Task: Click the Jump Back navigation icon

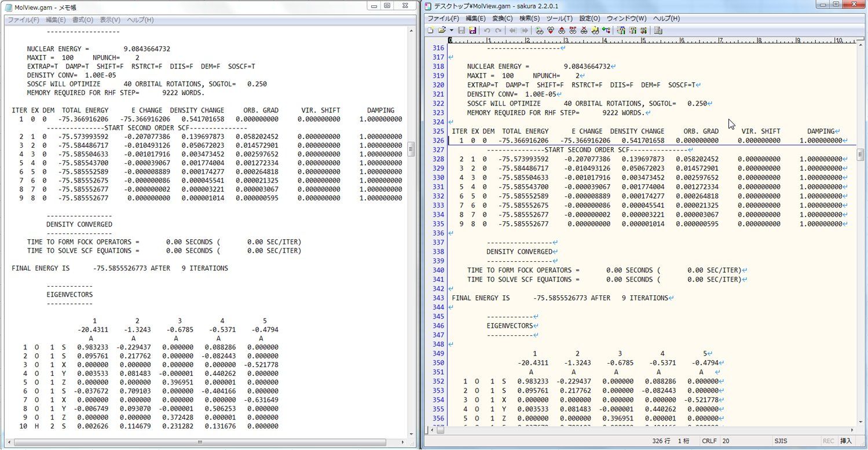Action: (x=512, y=30)
